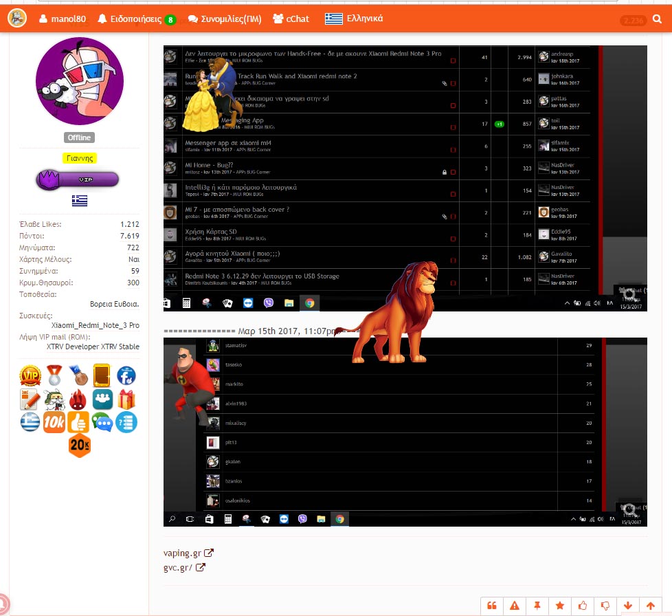Open the manol80 user menu
The image size is (672, 616).
coord(63,19)
